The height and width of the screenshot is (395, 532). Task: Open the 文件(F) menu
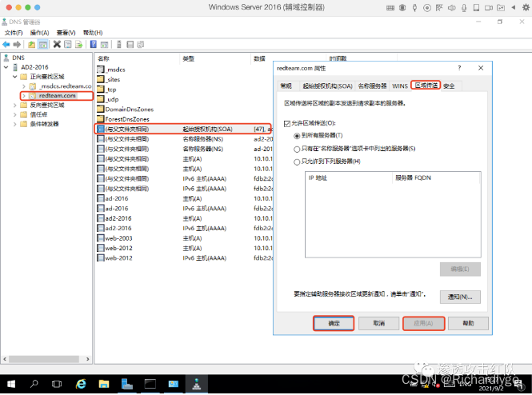point(14,33)
